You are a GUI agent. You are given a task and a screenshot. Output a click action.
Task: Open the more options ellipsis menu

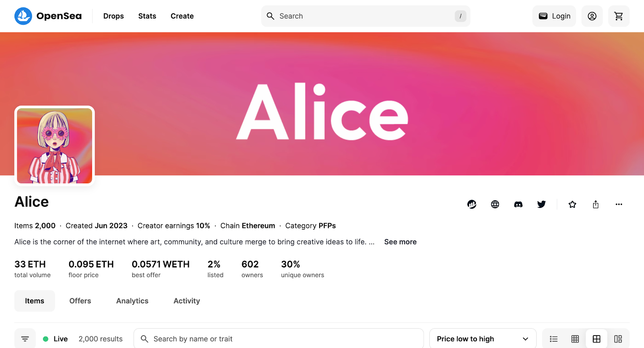pyautogui.click(x=619, y=204)
